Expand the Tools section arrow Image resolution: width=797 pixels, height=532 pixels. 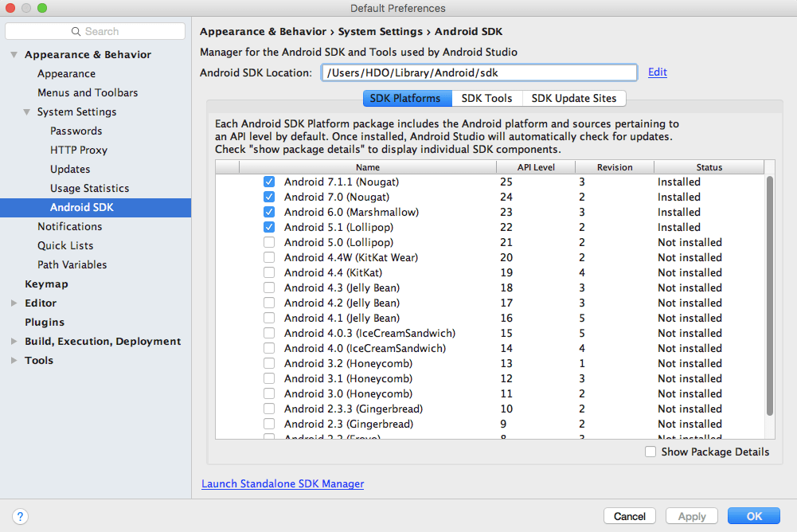click(14, 360)
